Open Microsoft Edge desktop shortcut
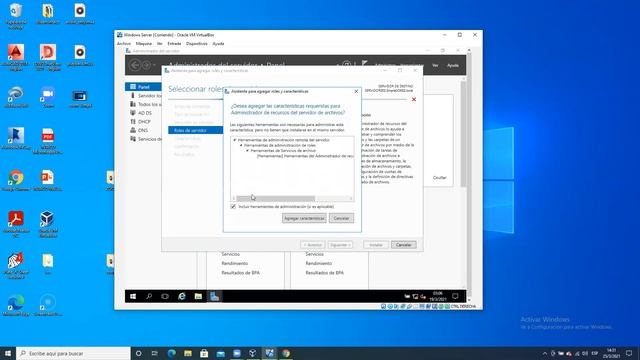This screenshot has width=640, height=360. pos(16,306)
